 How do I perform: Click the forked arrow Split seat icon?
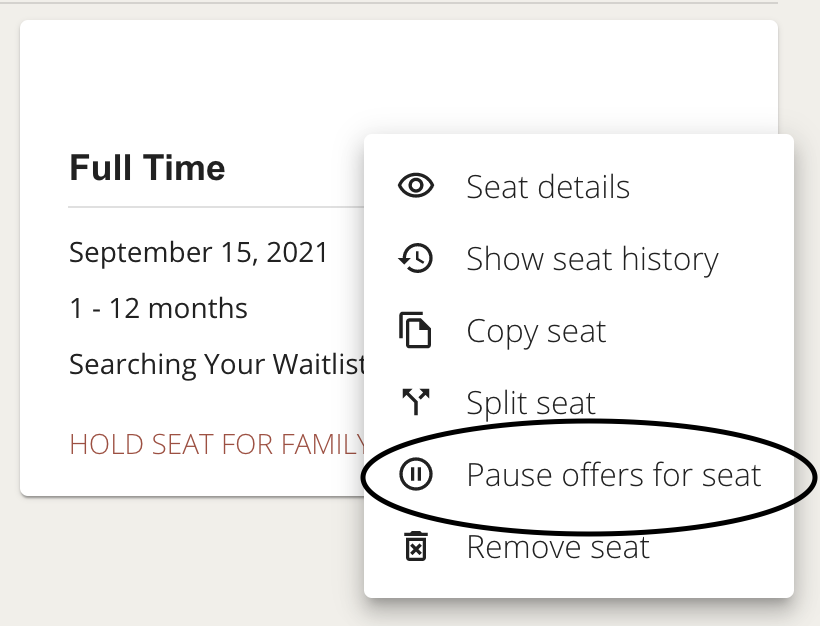tap(416, 402)
